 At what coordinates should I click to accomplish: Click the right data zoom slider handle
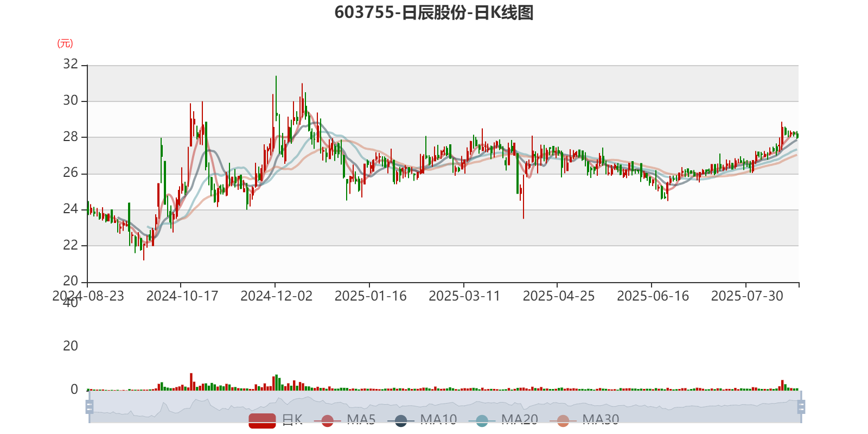tap(801, 407)
